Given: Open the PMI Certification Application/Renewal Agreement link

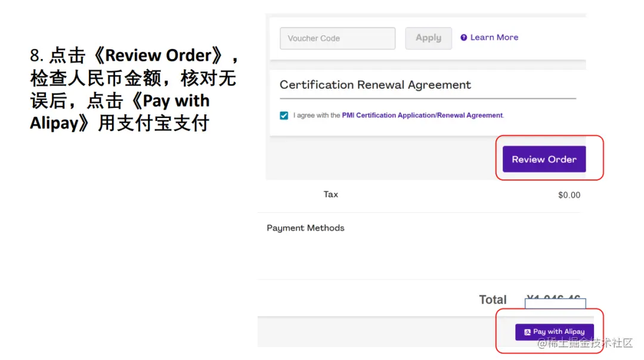Looking at the screenshot, I should click(x=422, y=116).
